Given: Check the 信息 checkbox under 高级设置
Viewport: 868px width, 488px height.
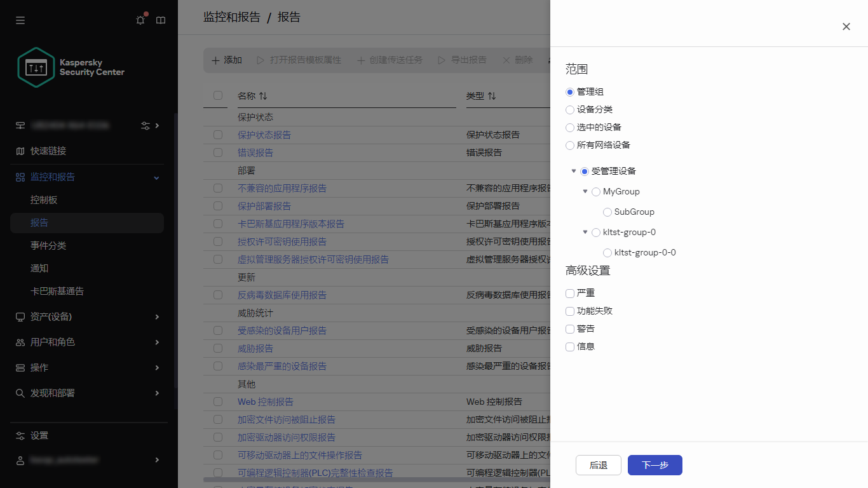Looking at the screenshot, I should pyautogui.click(x=569, y=346).
